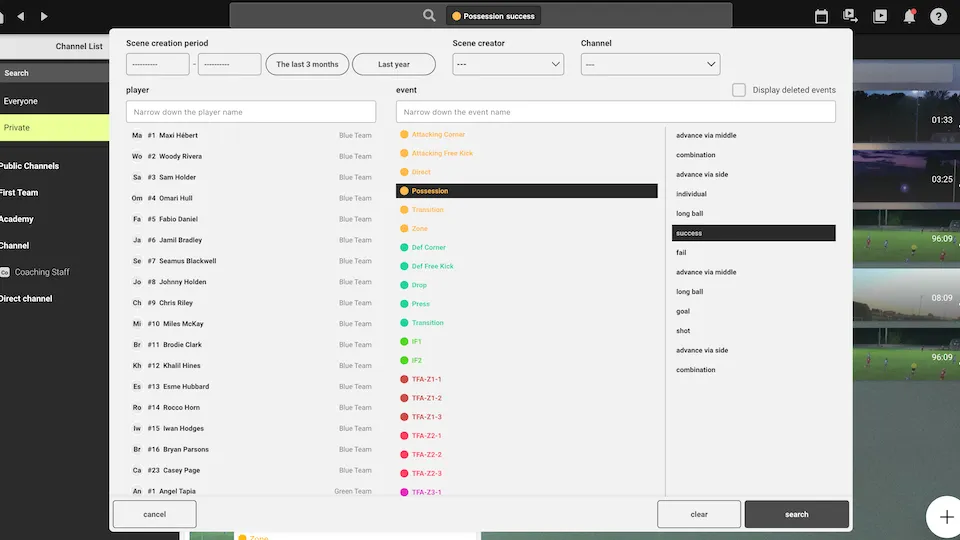This screenshot has height=540, width=960.
Task: Open the notifications bell
Action: (x=909, y=17)
